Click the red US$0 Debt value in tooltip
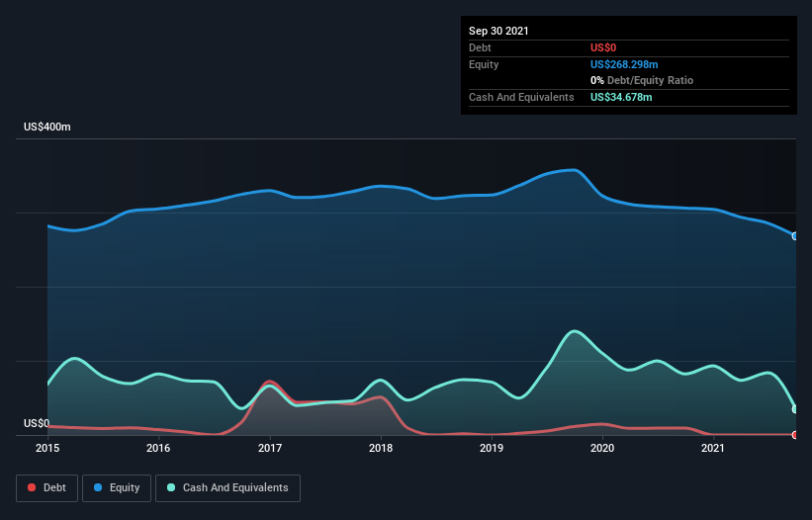This screenshot has height=520, width=812. pos(603,47)
